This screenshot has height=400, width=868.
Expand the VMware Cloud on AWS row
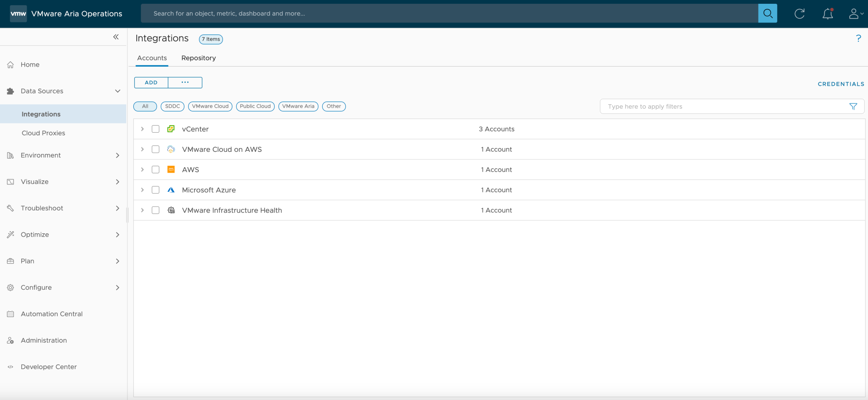coord(142,149)
